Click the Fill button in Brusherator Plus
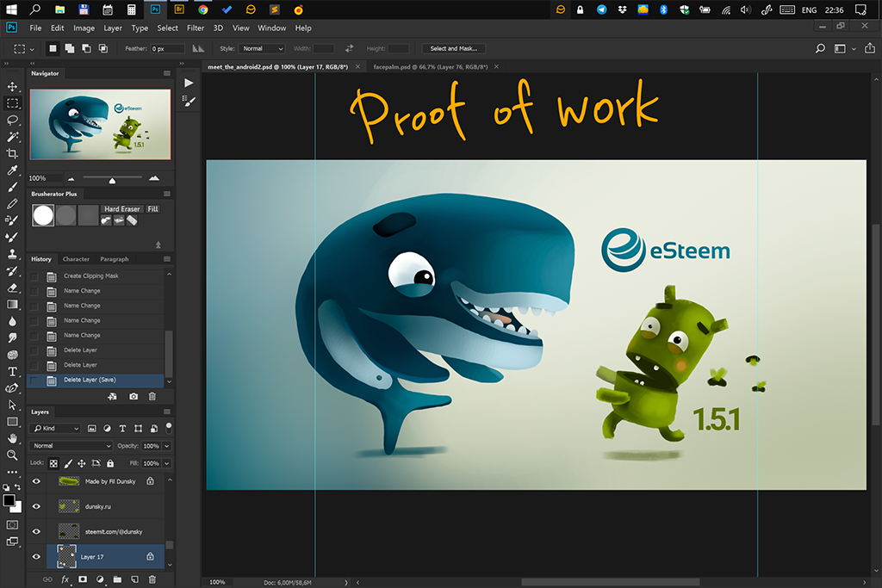The width and height of the screenshot is (882, 588). point(153,209)
